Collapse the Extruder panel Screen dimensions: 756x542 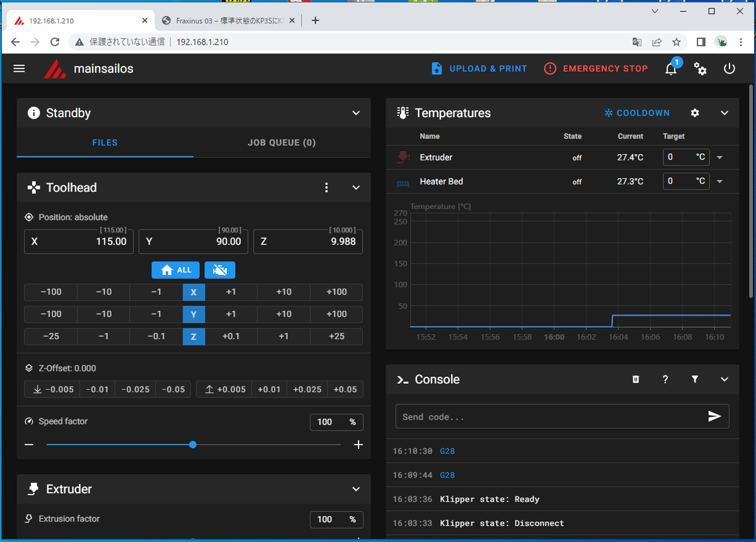coord(356,489)
